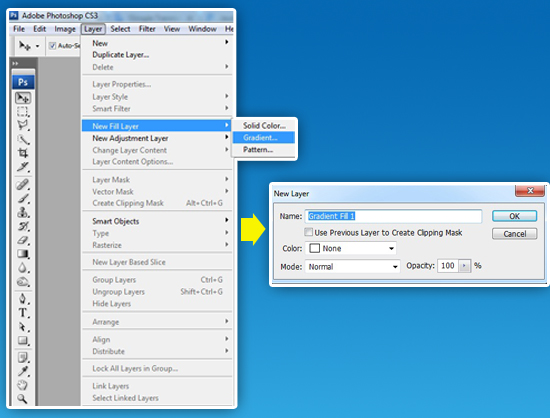This screenshot has width=550, height=418.
Task: Select the Clone Stamp tool
Action: [23, 213]
